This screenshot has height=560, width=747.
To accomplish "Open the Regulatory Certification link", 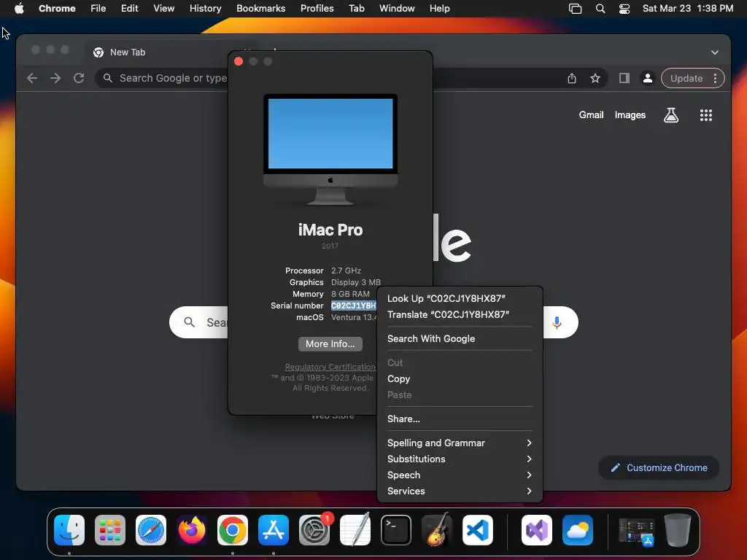I will click(x=330, y=367).
